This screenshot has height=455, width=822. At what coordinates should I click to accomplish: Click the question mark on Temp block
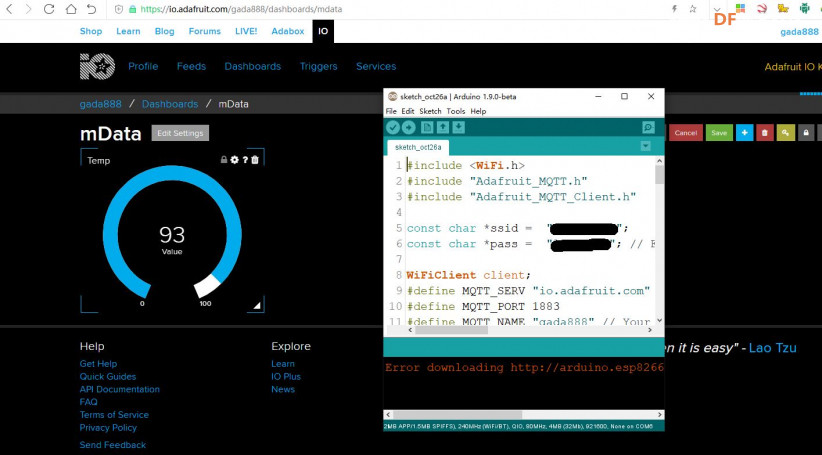245,160
